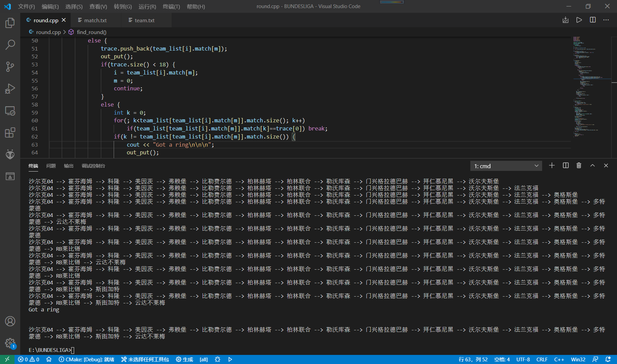The image size is (617, 364).
Task: Click CMake: [Debug] status item
Action: tap(86, 359)
